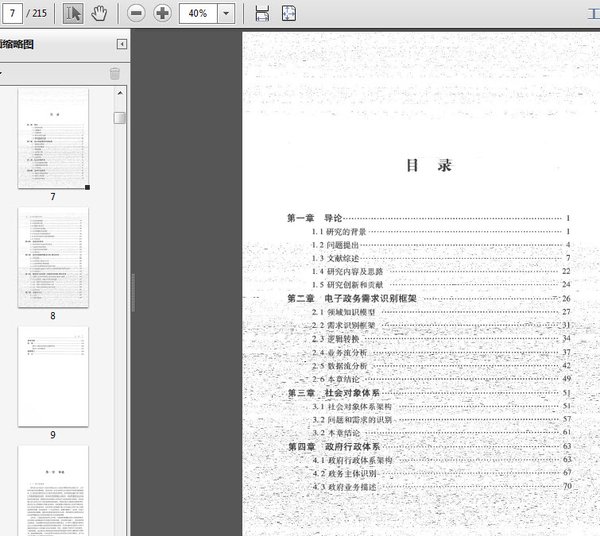Click the 1.1 研究的背景 entry
The image size is (600, 536).
click(x=441, y=231)
